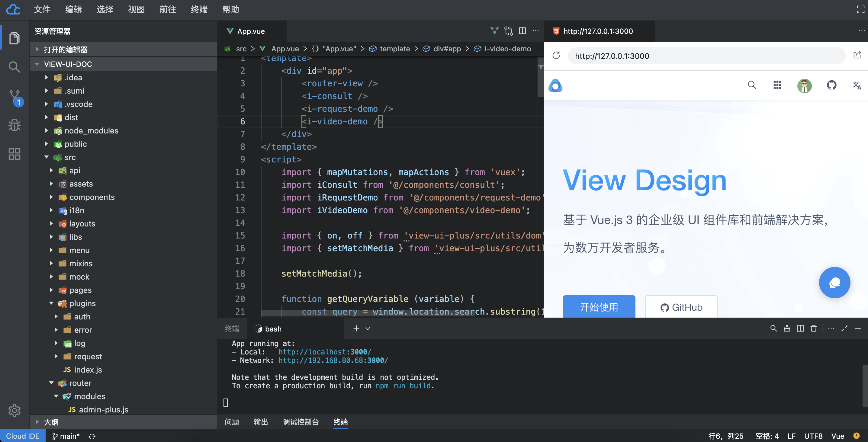Click the blue chat bubble button
This screenshot has width=868, height=442.
834,282
